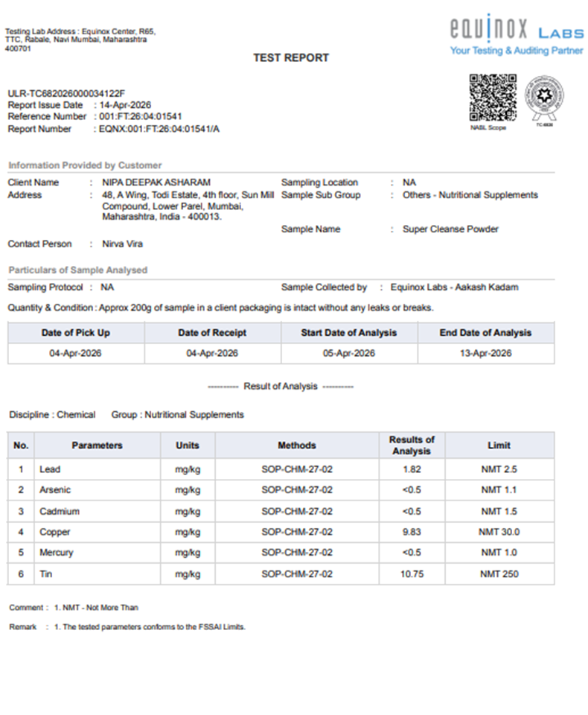The width and height of the screenshot is (588, 715).
Task: Click the End Date of Analysis value 13-Apr-2026
Action: tap(485, 353)
